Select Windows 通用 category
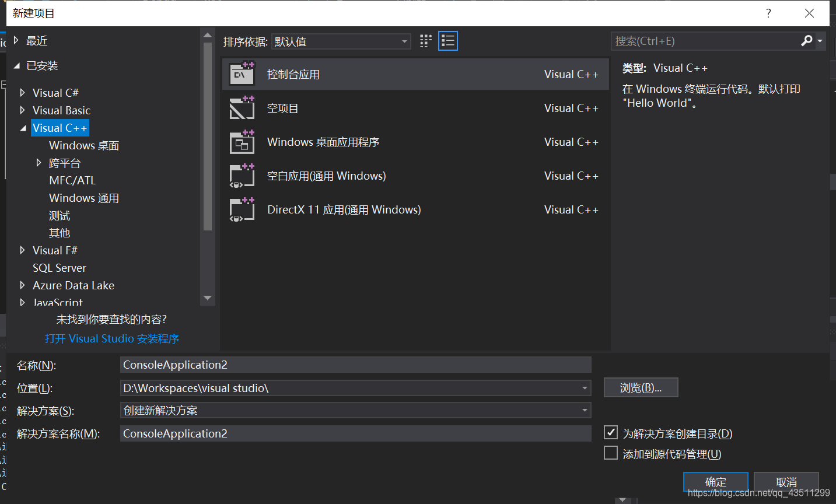The width and height of the screenshot is (836, 504). pyautogui.click(x=84, y=198)
